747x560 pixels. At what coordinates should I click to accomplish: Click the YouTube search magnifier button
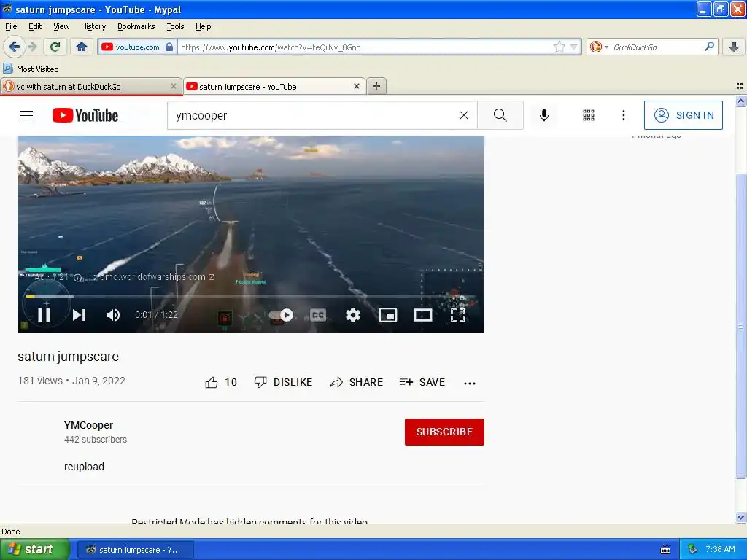coord(500,115)
